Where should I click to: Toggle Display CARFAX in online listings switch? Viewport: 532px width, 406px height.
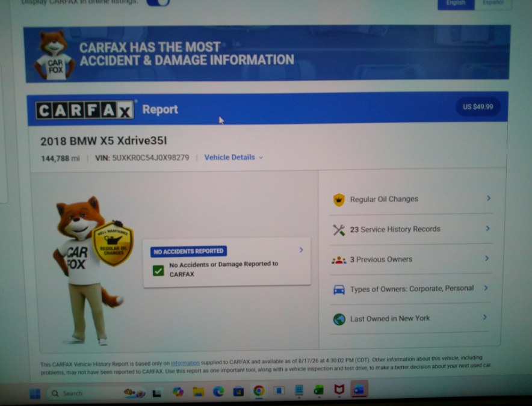tap(158, 2)
